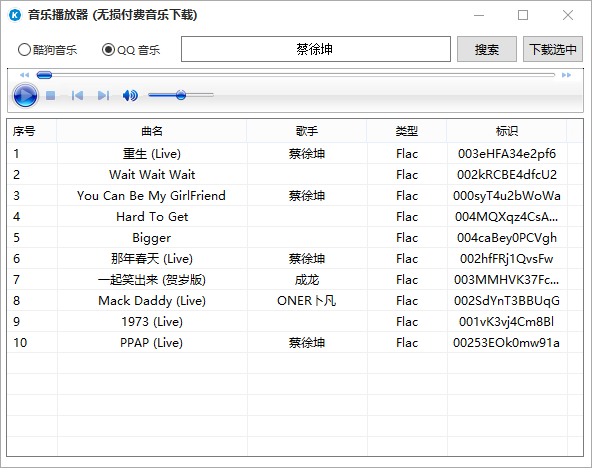Click identifier 001vK3vj4Cm8Bl
Image resolution: width=592 pixels, height=468 pixels.
click(507, 322)
